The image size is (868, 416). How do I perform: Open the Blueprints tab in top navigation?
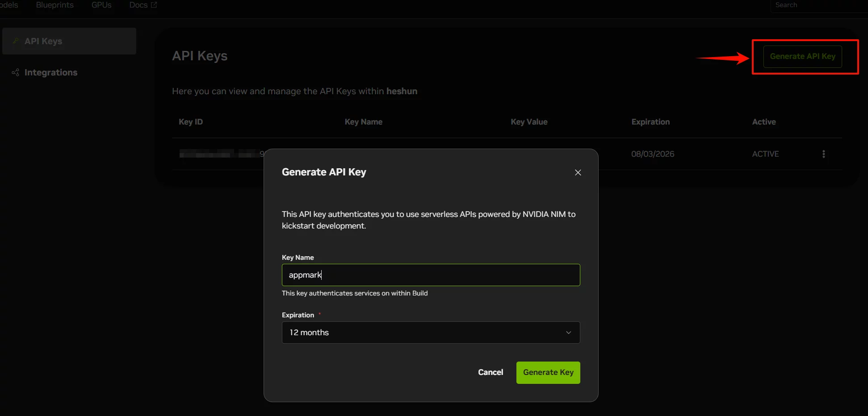pos(55,5)
